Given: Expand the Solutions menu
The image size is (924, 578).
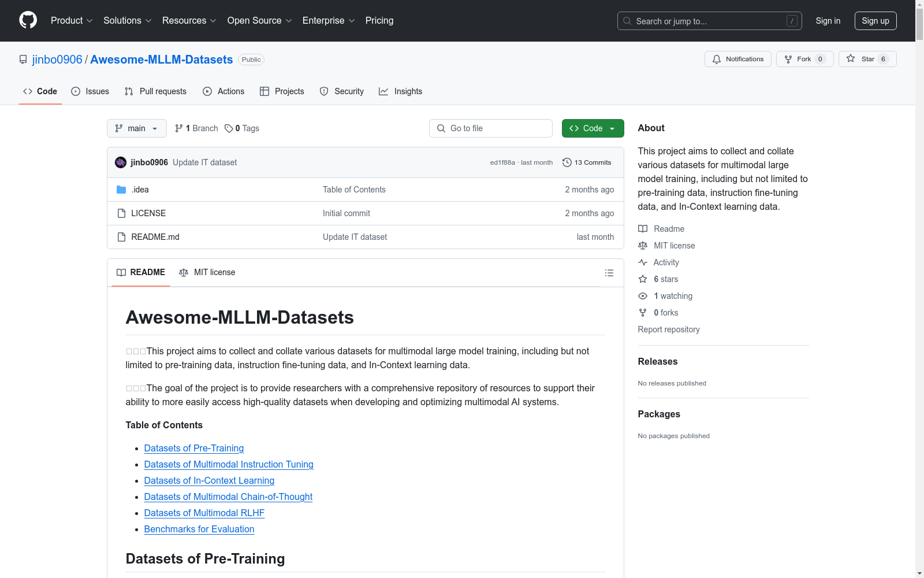Looking at the screenshot, I should pos(128,20).
